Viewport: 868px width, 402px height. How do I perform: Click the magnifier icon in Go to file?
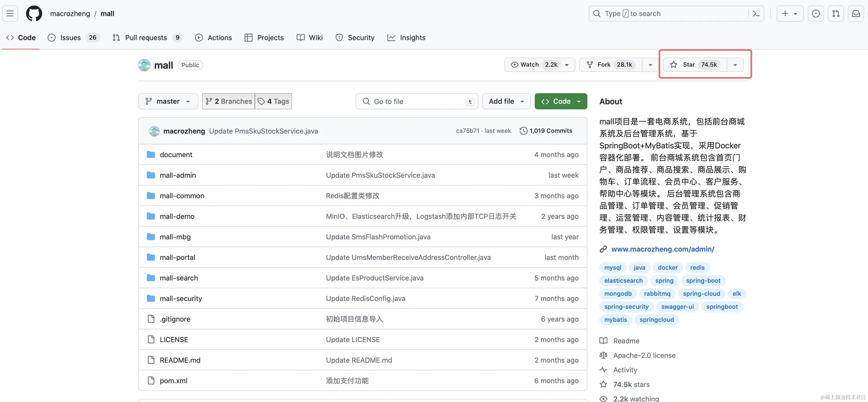pyautogui.click(x=366, y=101)
